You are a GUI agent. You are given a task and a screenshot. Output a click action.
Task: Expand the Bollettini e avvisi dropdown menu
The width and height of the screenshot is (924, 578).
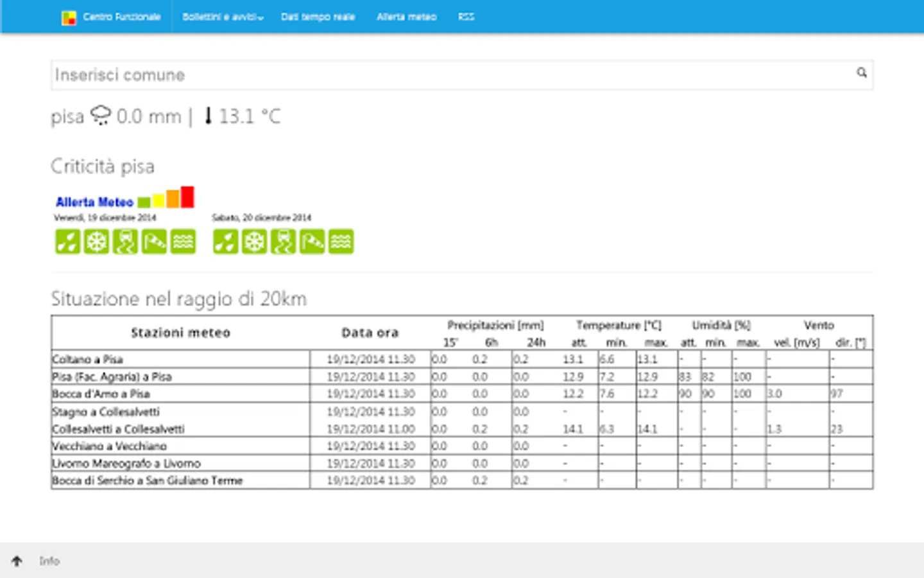pos(223,17)
